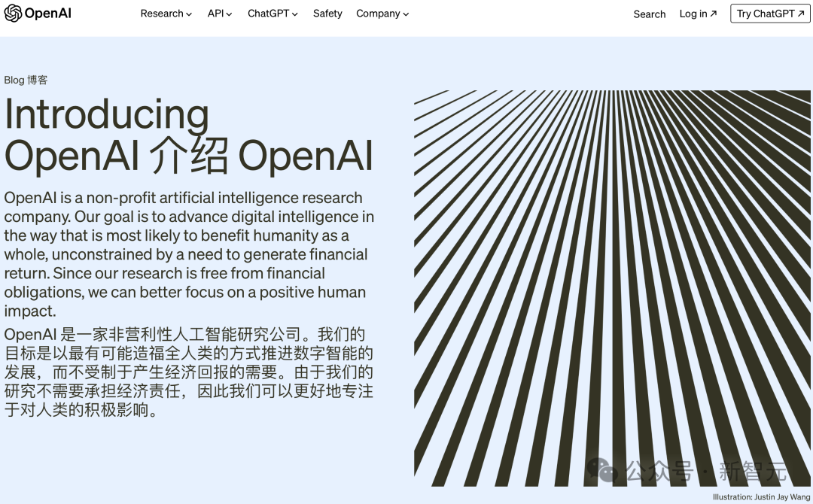
Task: Click the Log in link
Action: click(x=693, y=14)
